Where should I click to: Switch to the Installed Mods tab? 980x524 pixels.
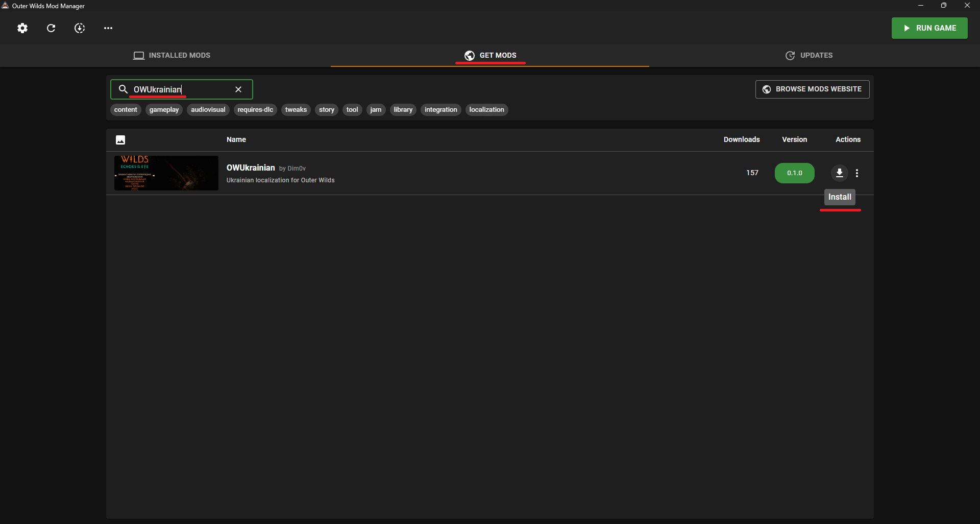click(x=171, y=55)
